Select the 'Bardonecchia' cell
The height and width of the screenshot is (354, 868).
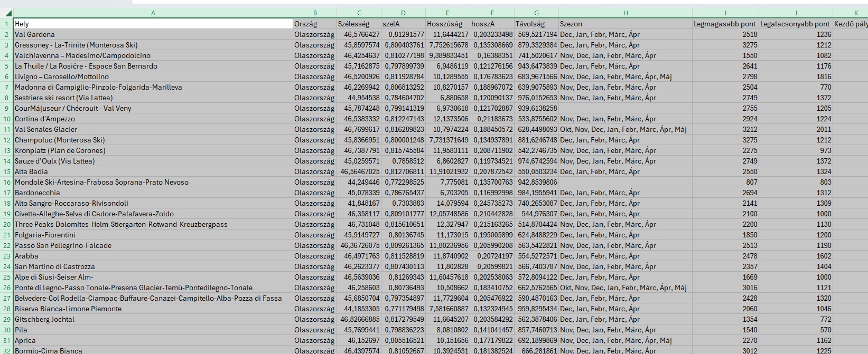(153, 193)
